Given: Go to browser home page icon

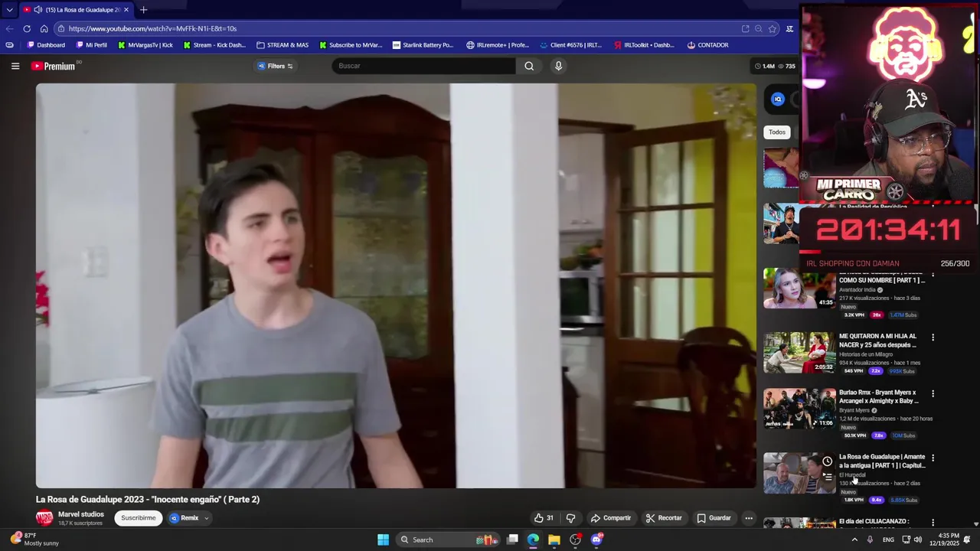Looking at the screenshot, I should 44,29.
